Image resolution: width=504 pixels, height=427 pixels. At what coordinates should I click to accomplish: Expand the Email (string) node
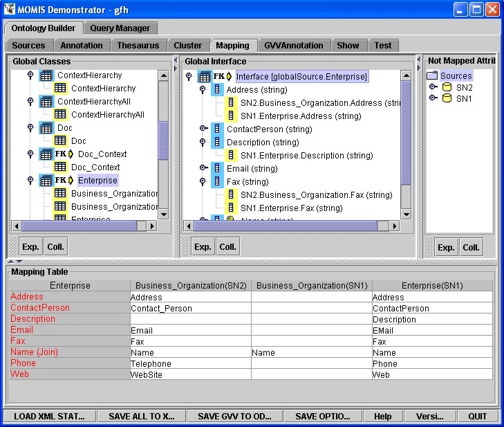[x=203, y=167]
